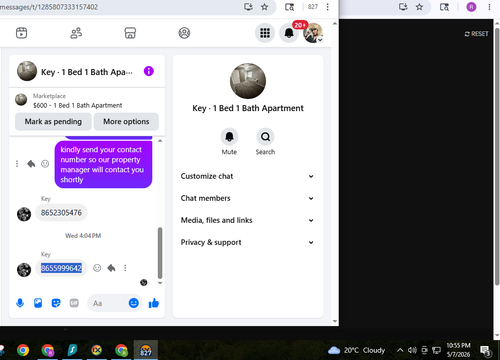500x360 pixels.
Task: Open the yellow IX app in taskbar
Action: pos(96,350)
